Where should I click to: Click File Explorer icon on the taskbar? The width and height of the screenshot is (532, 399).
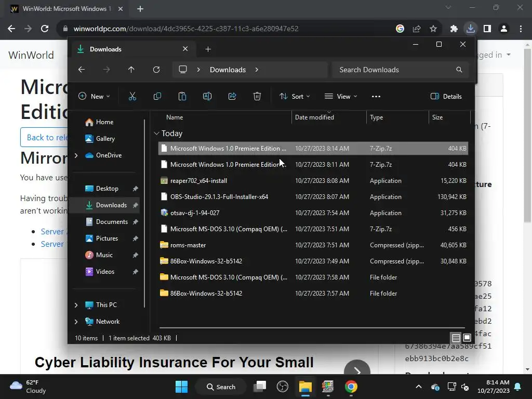[305, 387]
